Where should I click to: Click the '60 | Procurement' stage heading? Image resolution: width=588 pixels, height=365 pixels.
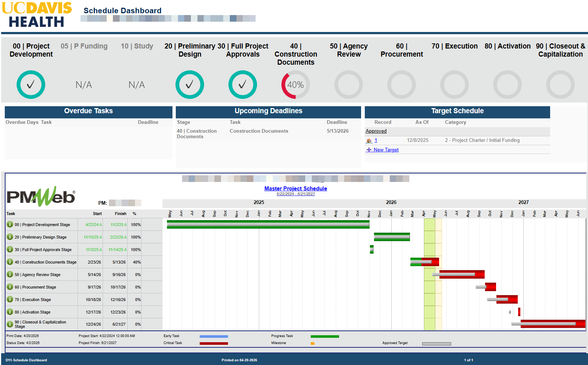point(402,50)
